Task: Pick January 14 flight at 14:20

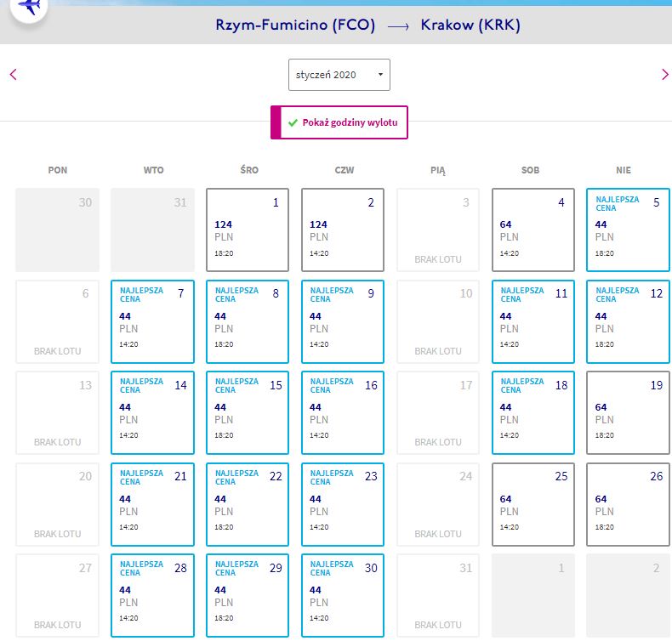Action: [152, 413]
